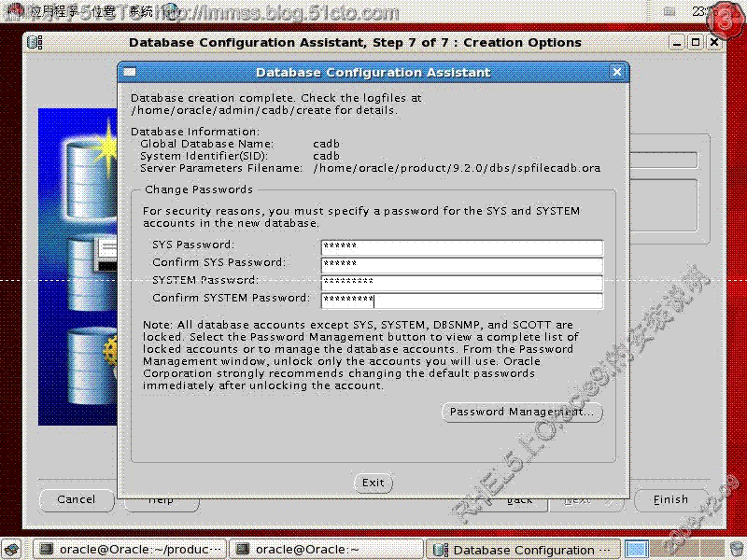Viewport: 747px width, 560px height.
Task: Click the server parameters filename path text
Action: click(x=457, y=168)
